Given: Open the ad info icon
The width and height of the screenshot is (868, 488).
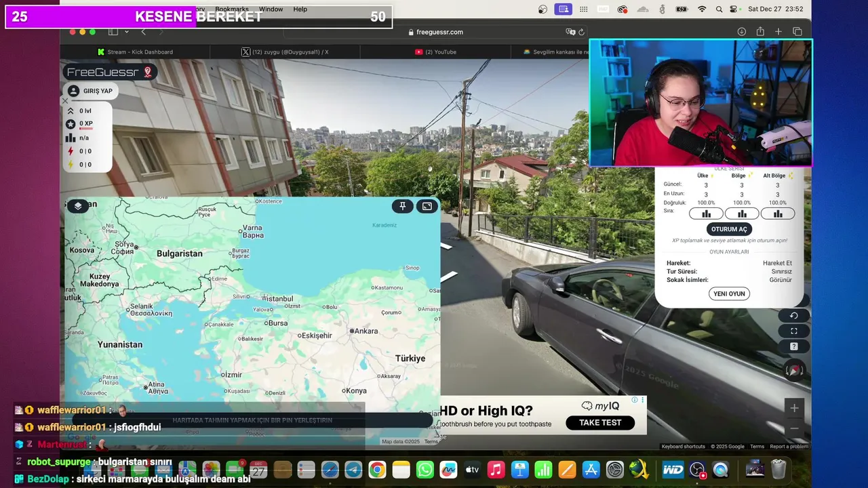Looking at the screenshot, I should (635, 400).
